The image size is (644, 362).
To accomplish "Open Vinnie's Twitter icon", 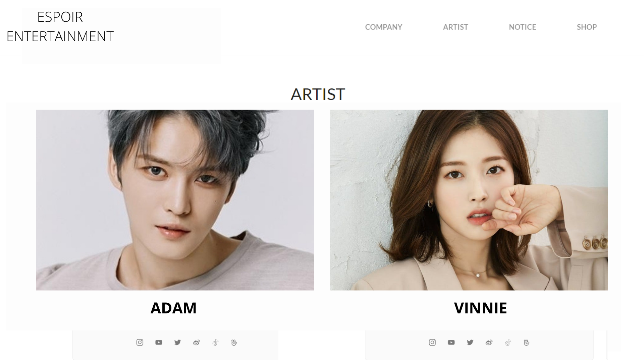I will 470,342.
